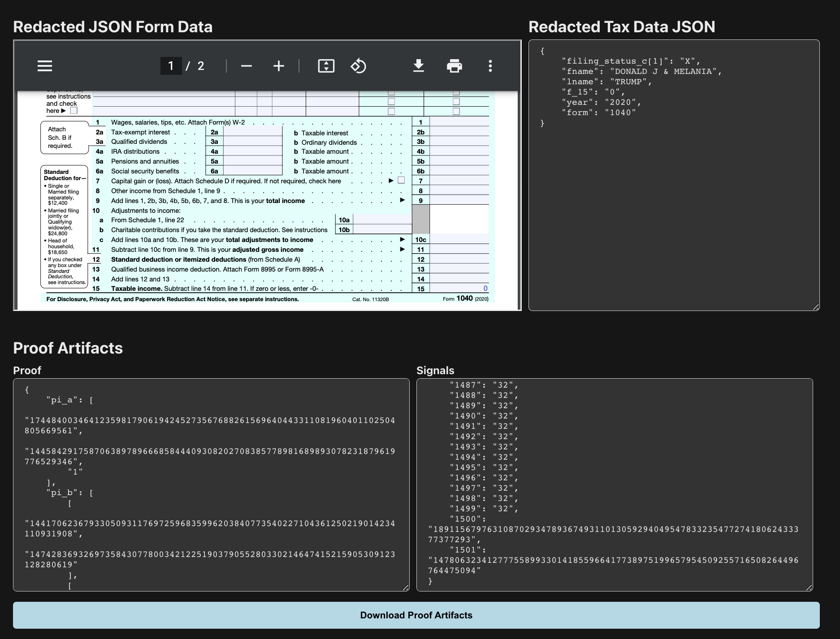Click the "lname": "TRUMP" line

point(606,82)
